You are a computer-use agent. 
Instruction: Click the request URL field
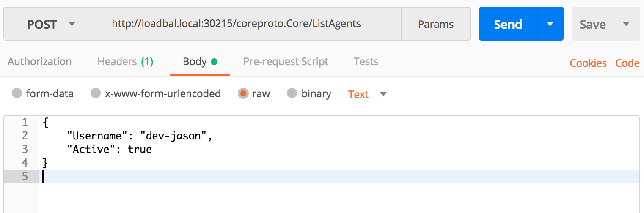pos(251,24)
